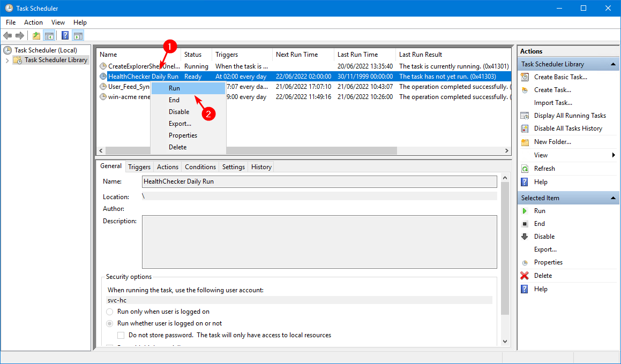Click the details pane vertical scrollbar up arrow
This screenshot has height=364, width=621.
505,178
